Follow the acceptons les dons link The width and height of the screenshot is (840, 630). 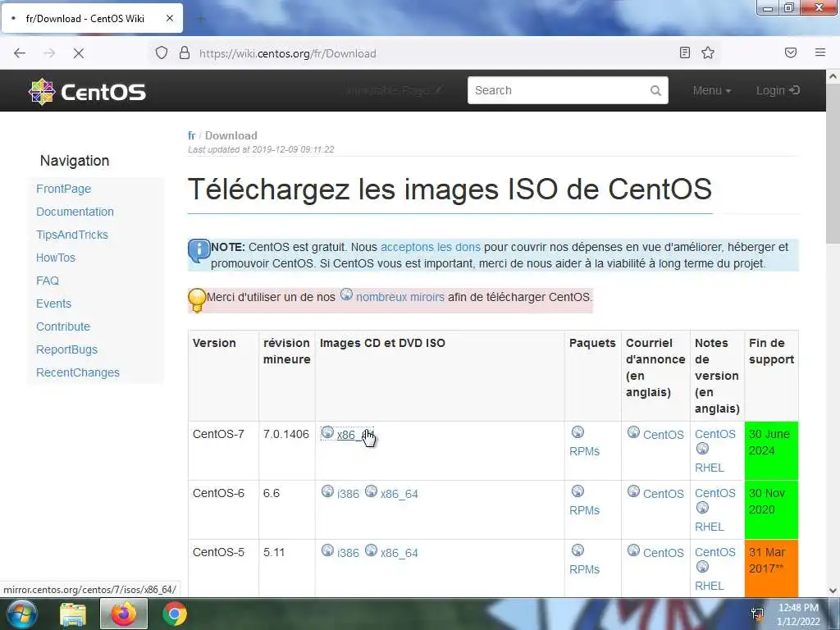(430, 247)
